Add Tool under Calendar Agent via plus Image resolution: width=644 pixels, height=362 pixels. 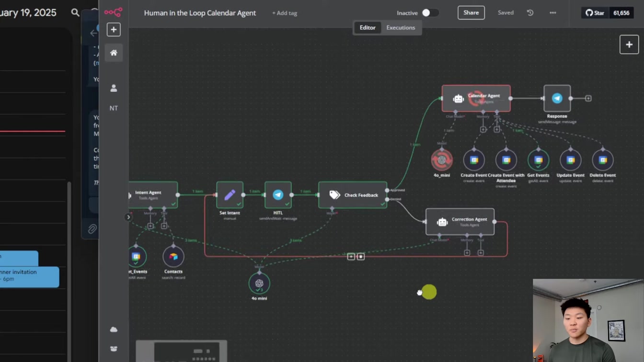pos(496,129)
